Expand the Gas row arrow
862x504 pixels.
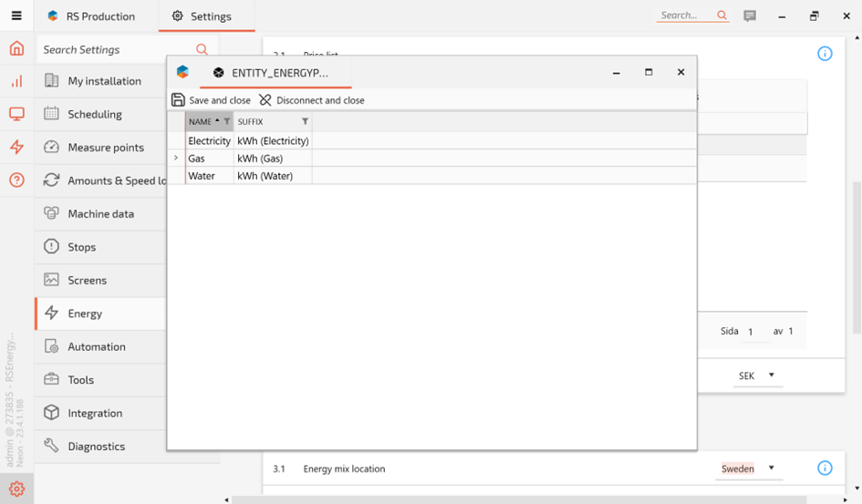(176, 158)
